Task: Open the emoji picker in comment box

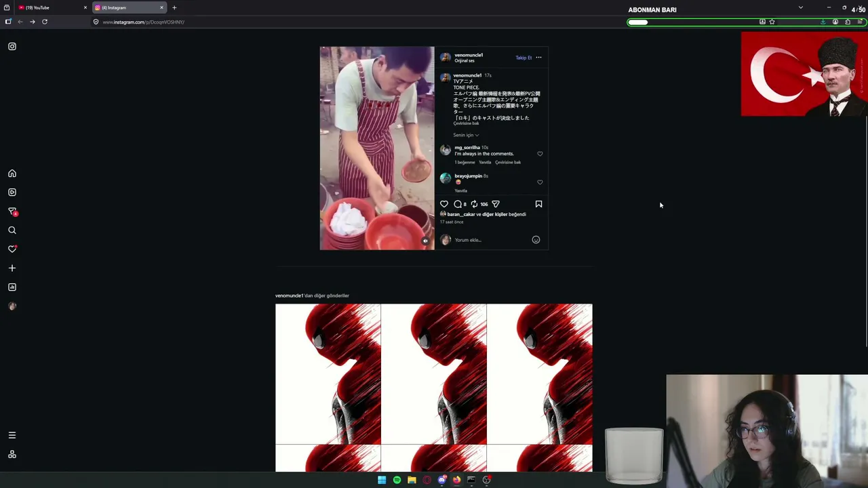Action: click(x=536, y=240)
